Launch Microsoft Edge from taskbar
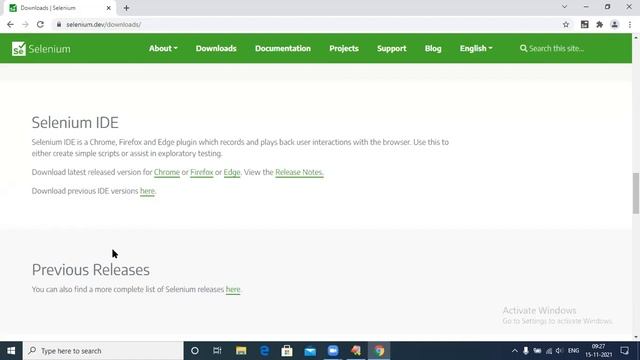 tap(264, 351)
